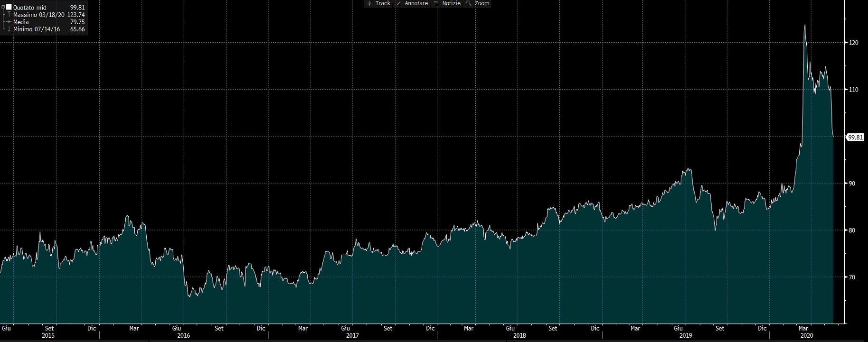Click the 80 price axis label
This screenshot has height=342, width=868.
pyautogui.click(x=852, y=231)
